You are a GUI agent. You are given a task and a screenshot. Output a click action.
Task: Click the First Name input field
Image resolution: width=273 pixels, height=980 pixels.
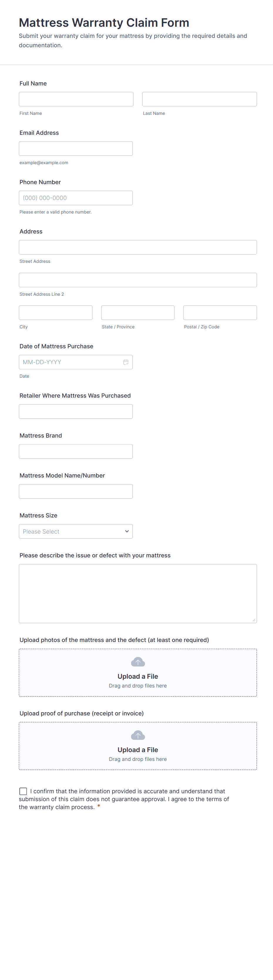tap(76, 99)
